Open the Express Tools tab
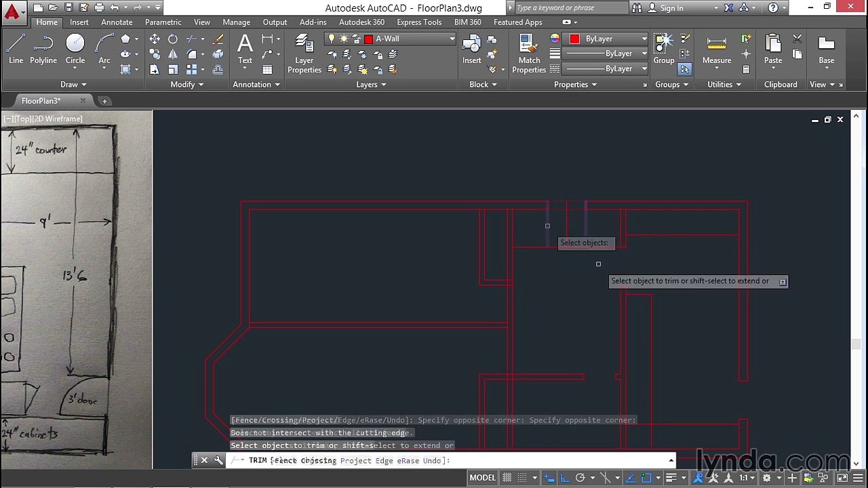 pos(419,22)
